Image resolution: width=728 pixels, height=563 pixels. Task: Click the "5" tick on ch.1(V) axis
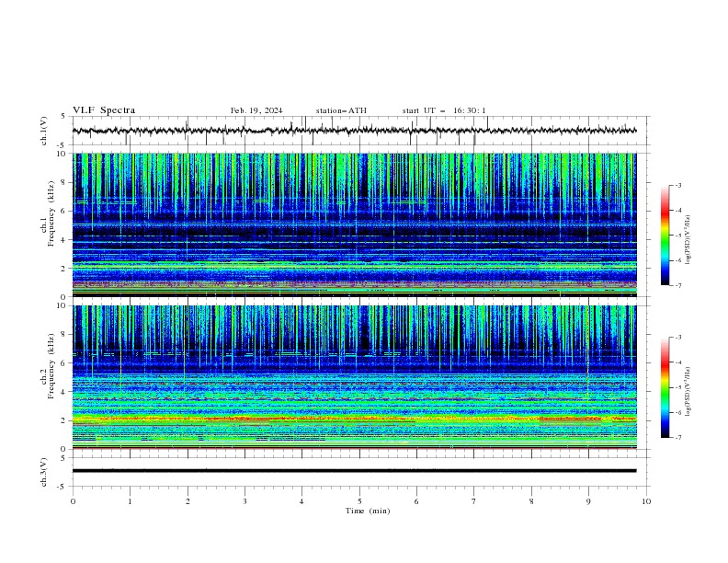pos(63,116)
